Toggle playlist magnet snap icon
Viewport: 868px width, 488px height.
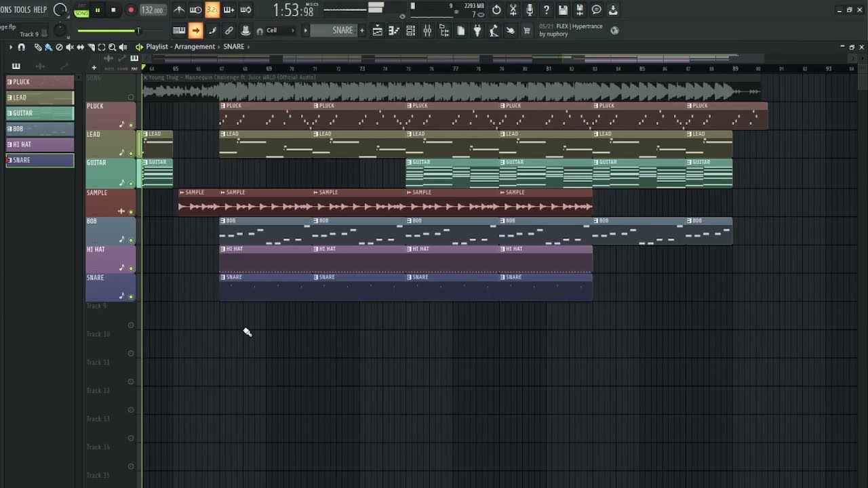click(x=22, y=47)
